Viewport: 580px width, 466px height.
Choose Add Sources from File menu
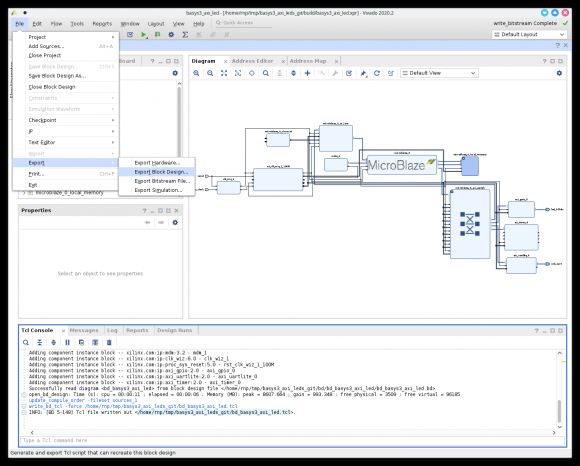point(66,46)
